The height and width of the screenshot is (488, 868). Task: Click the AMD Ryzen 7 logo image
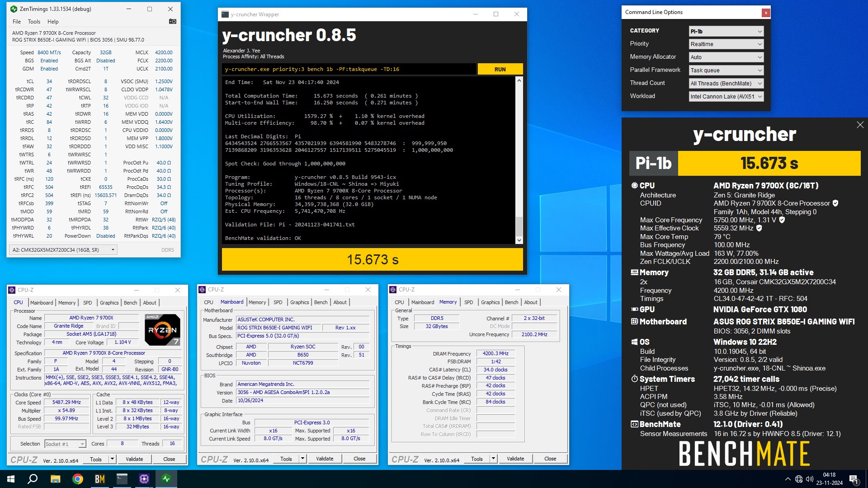pos(162,330)
